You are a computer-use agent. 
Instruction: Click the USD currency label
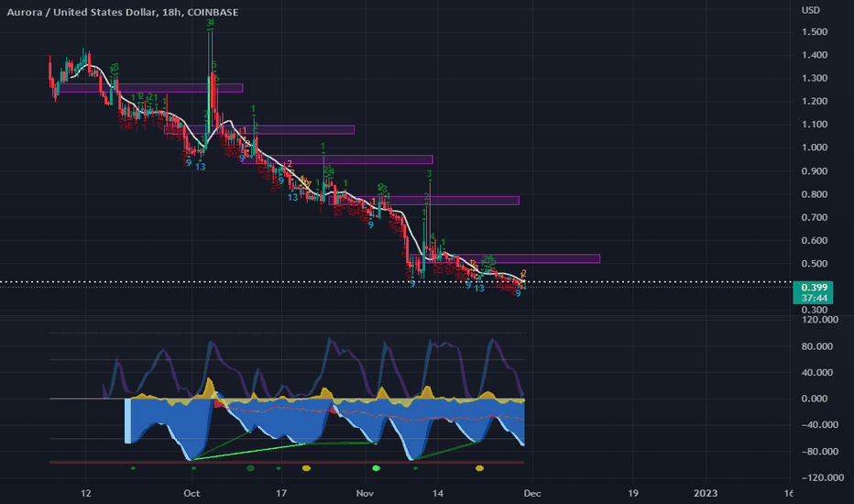tap(810, 10)
